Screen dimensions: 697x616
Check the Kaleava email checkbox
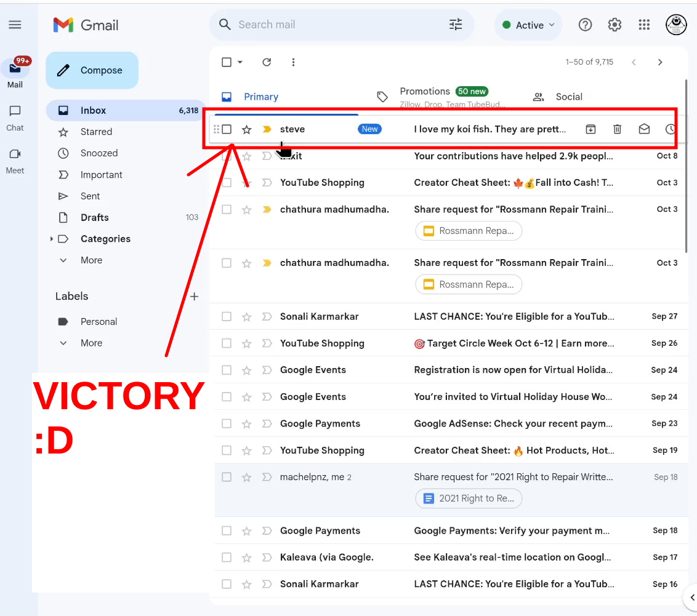point(227,558)
